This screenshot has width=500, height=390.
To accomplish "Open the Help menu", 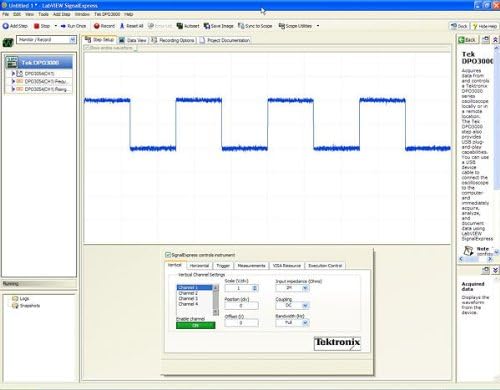I will 129,14.
